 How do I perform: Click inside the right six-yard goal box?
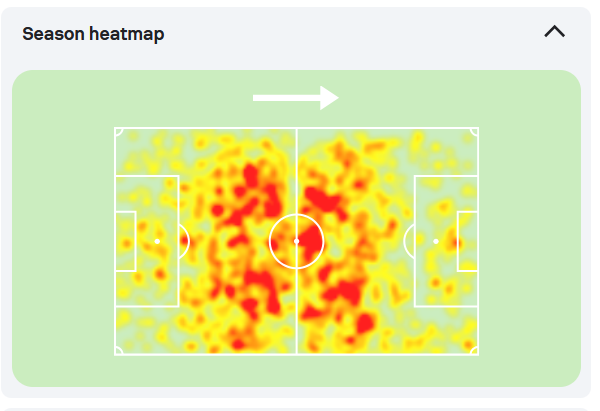pos(468,241)
